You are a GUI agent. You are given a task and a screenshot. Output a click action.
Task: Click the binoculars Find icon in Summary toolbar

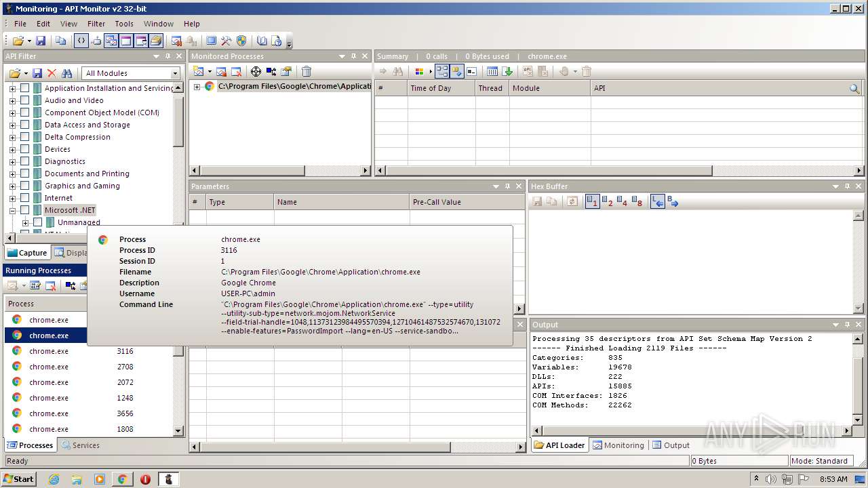398,71
